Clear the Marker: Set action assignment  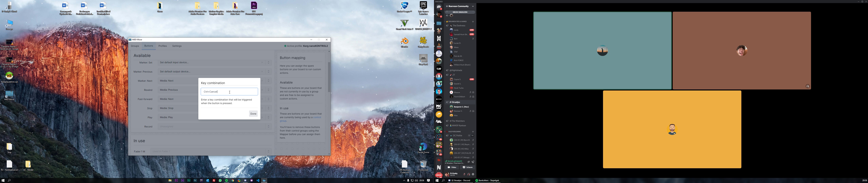(x=262, y=63)
